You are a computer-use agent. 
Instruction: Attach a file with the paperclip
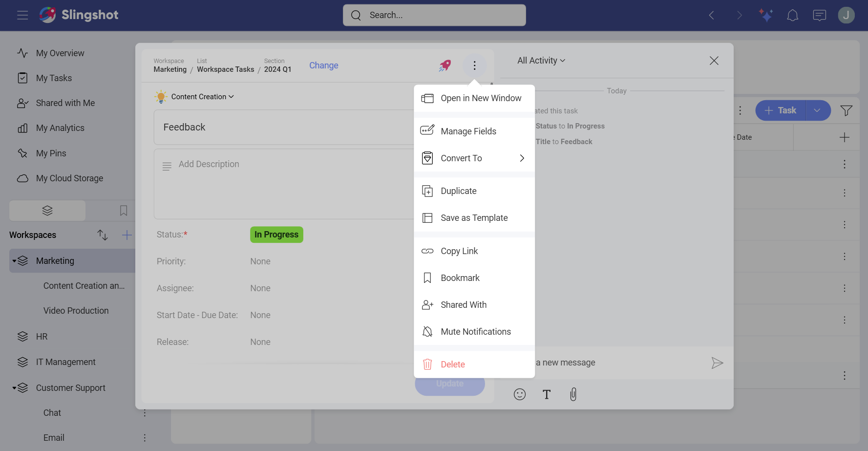pyautogui.click(x=573, y=394)
